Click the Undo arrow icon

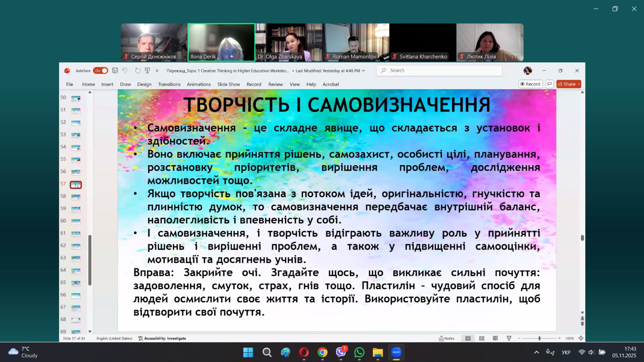point(125,71)
